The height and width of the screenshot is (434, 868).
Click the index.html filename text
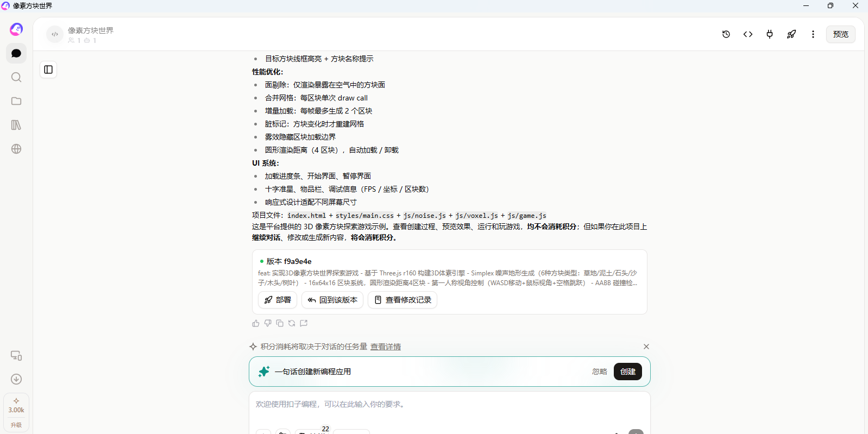pos(307,216)
